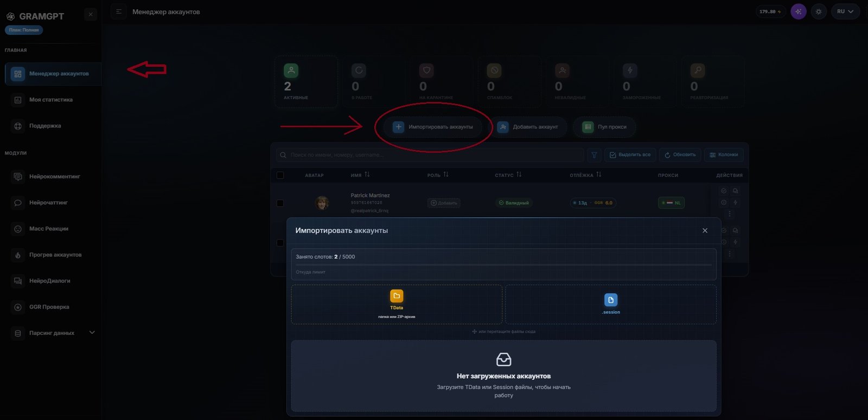Click the 13д GGR 6.0 badge
Image resolution: width=868 pixels, height=420 pixels.
(x=593, y=203)
